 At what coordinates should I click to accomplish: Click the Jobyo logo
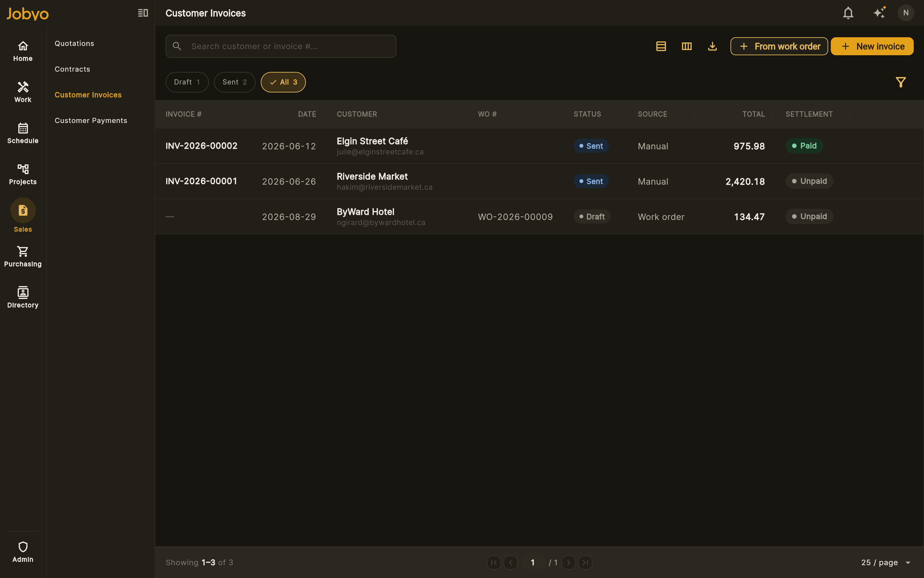point(28,13)
